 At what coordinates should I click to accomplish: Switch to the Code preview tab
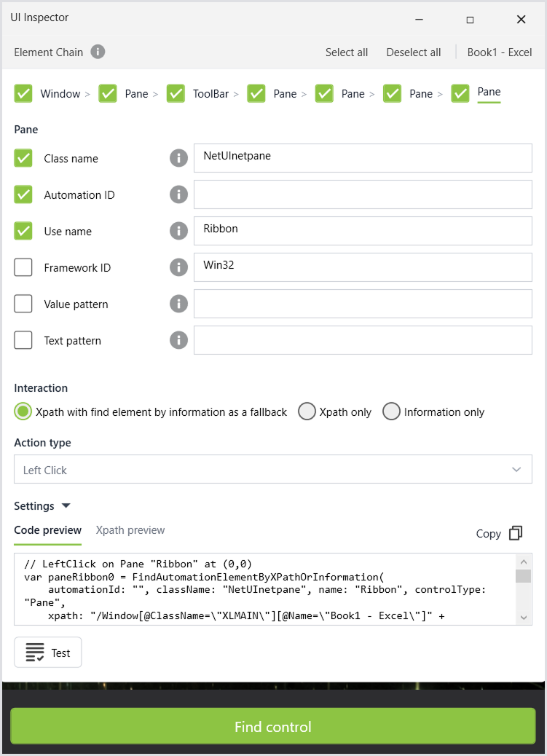(48, 530)
